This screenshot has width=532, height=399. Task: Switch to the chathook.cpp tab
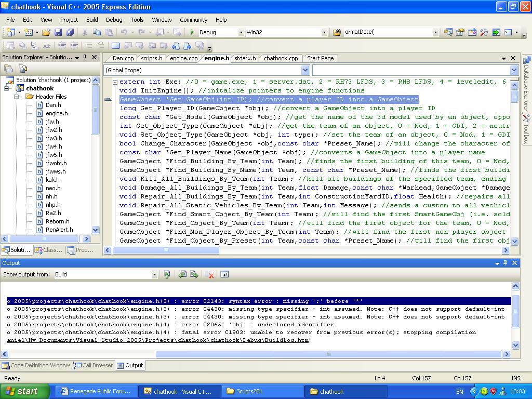(x=281, y=58)
